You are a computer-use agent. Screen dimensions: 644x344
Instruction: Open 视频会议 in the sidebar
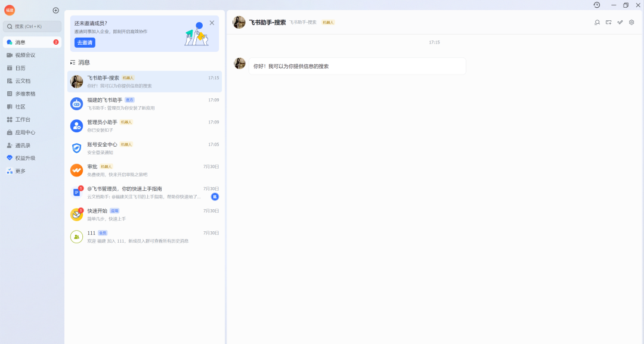25,55
